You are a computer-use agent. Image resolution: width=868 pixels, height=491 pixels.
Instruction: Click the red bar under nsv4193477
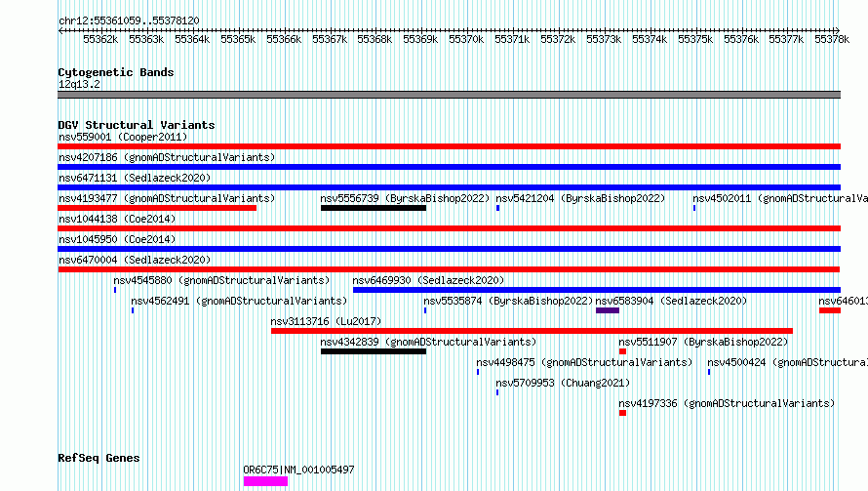tap(157, 208)
